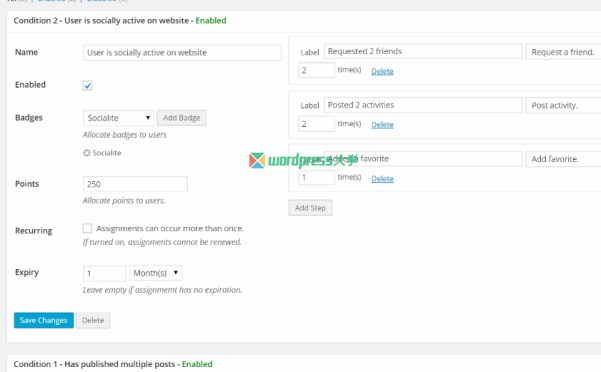Uncheck the Enabled checkbox
Screen dimensions: 601x372
87,85
